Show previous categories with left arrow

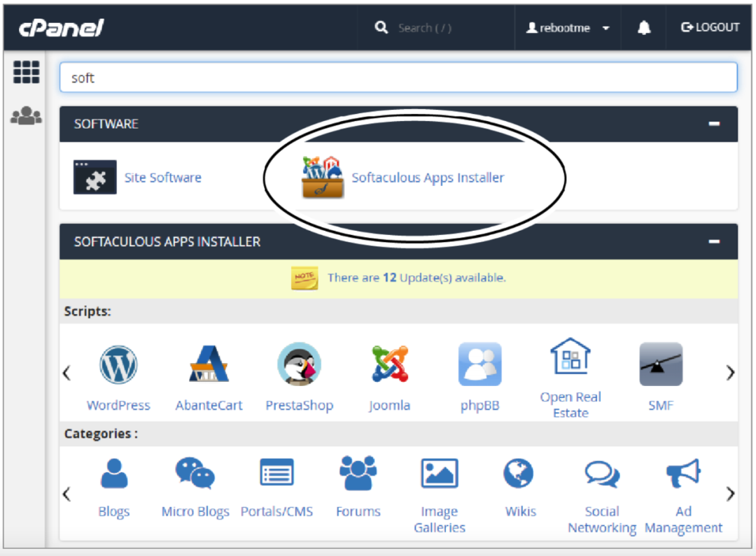click(x=67, y=494)
